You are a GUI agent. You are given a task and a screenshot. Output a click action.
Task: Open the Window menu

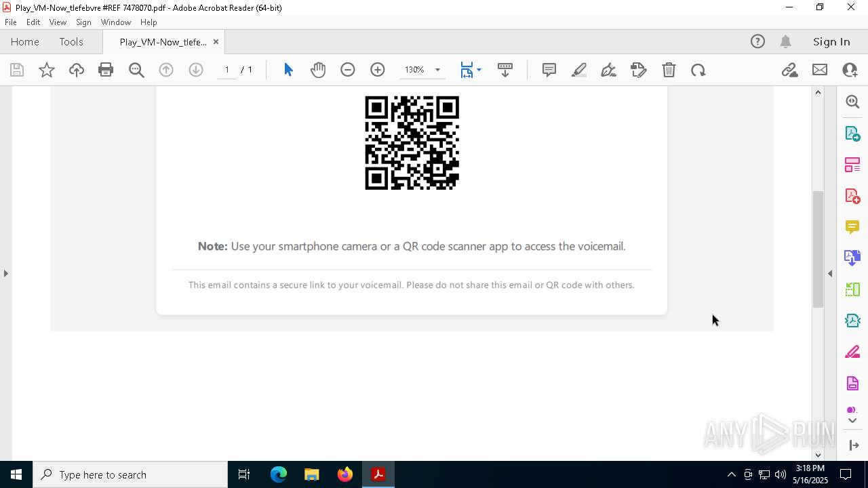click(x=116, y=22)
